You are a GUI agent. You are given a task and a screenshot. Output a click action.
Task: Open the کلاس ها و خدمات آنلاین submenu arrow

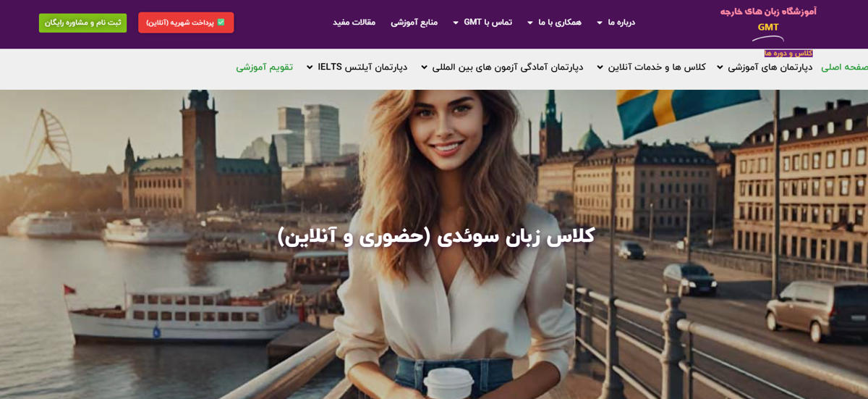tap(600, 67)
